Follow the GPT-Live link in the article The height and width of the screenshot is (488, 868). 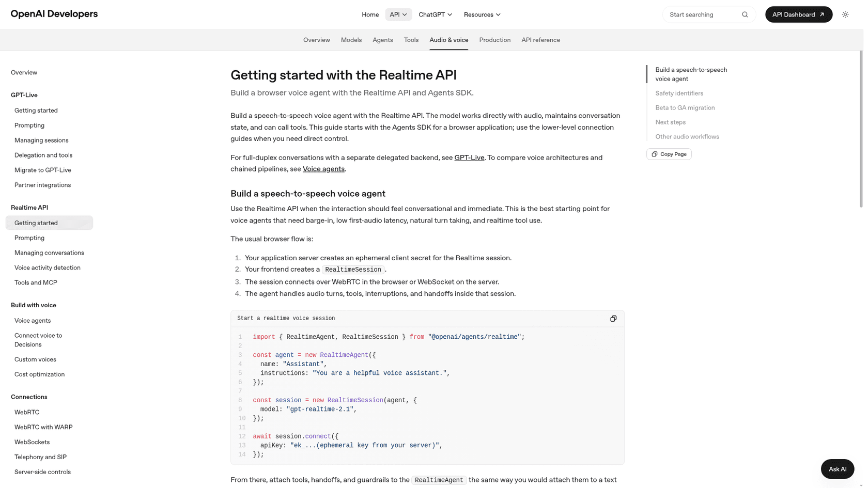(x=469, y=158)
